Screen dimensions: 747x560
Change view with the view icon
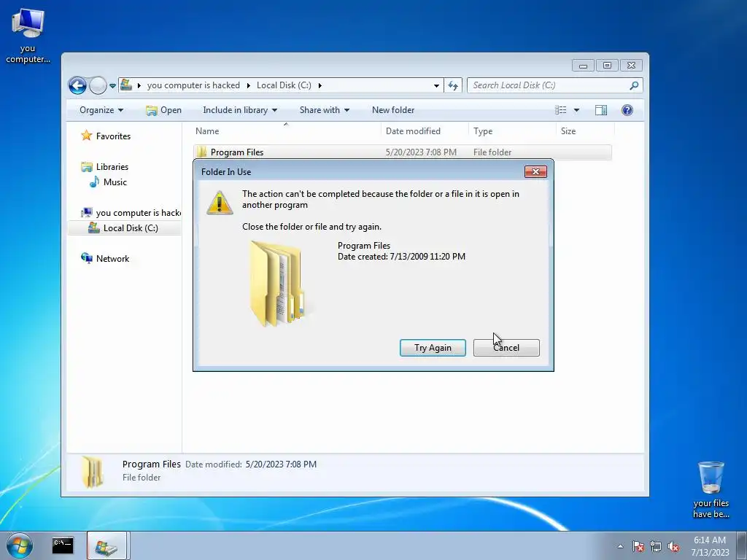tap(561, 110)
